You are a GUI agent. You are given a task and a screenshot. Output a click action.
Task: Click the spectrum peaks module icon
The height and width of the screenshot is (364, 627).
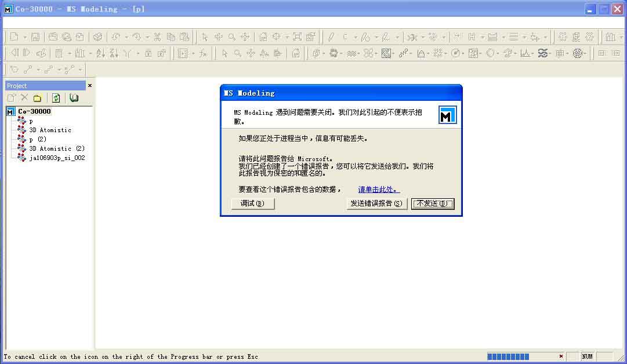click(x=525, y=53)
